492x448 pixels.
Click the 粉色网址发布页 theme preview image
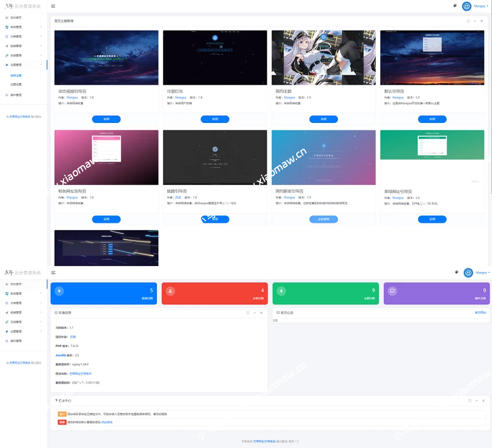click(x=106, y=157)
